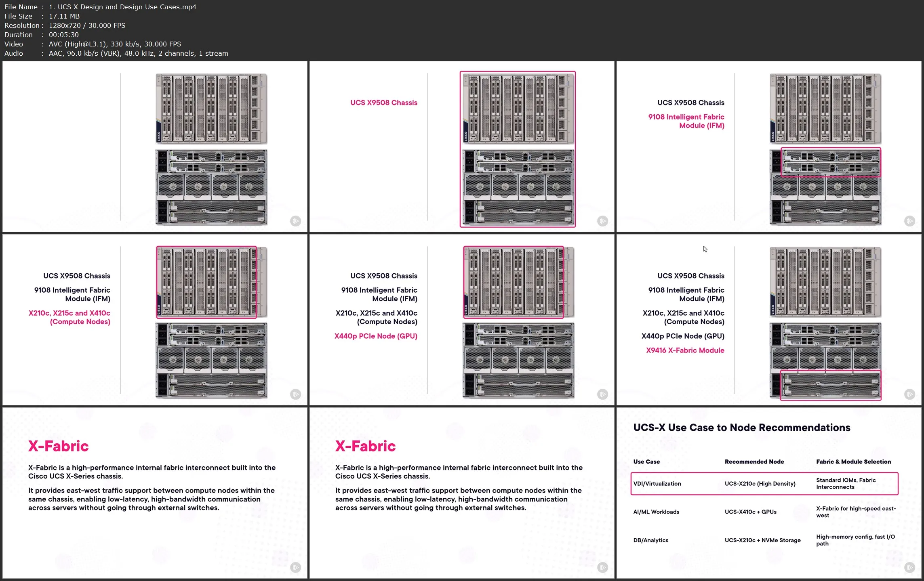Click the pink-outlined X-Fabric modules at the chassis bottom
Image resolution: width=924 pixels, height=581 pixels.
coord(830,385)
